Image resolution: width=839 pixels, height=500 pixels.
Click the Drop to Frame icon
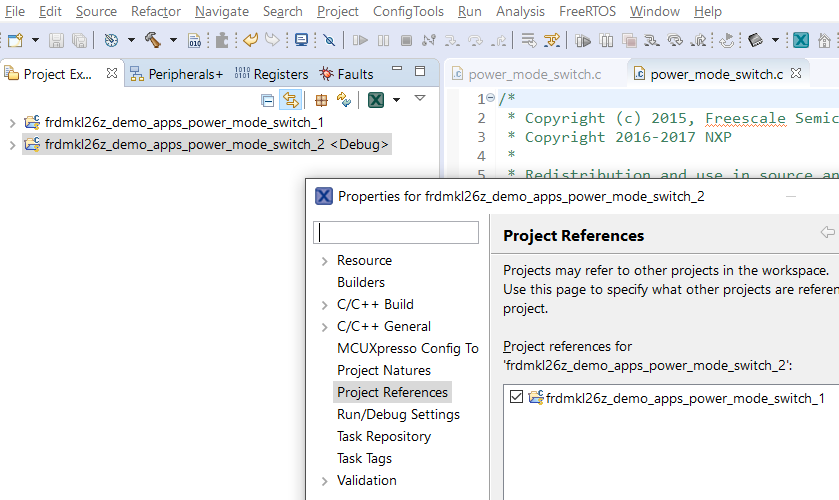529,40
